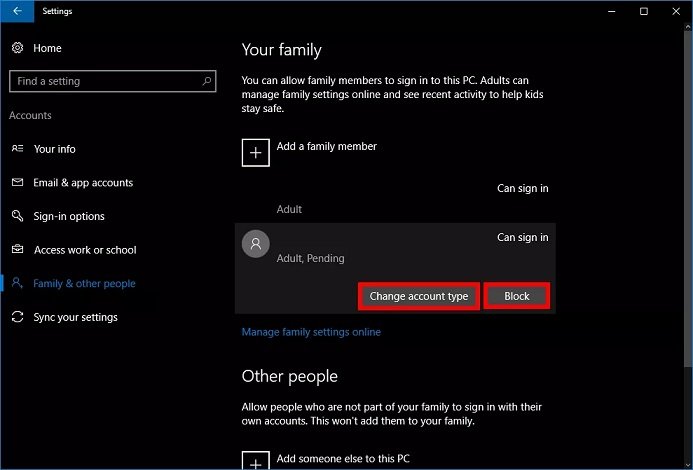This screenshot has height=470, width=693.
Task: Click the plus icon for Add someone else
Action: [x=255, y=461]
